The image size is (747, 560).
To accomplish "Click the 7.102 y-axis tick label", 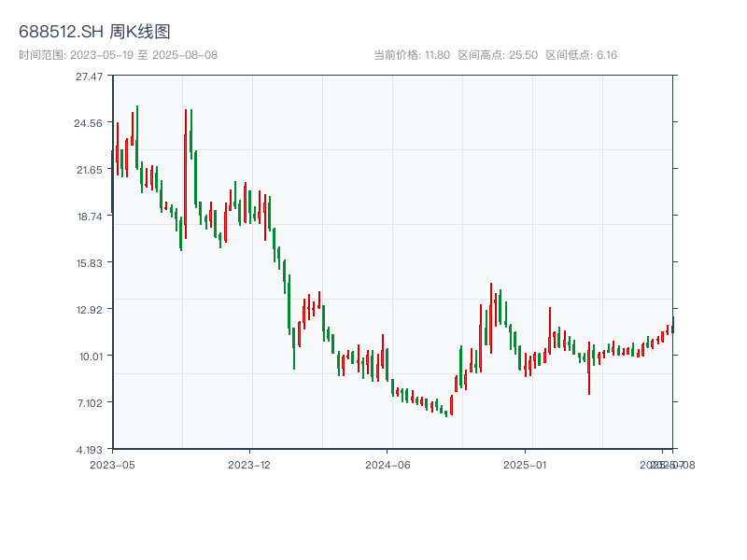I will click(x=90, y=402).
